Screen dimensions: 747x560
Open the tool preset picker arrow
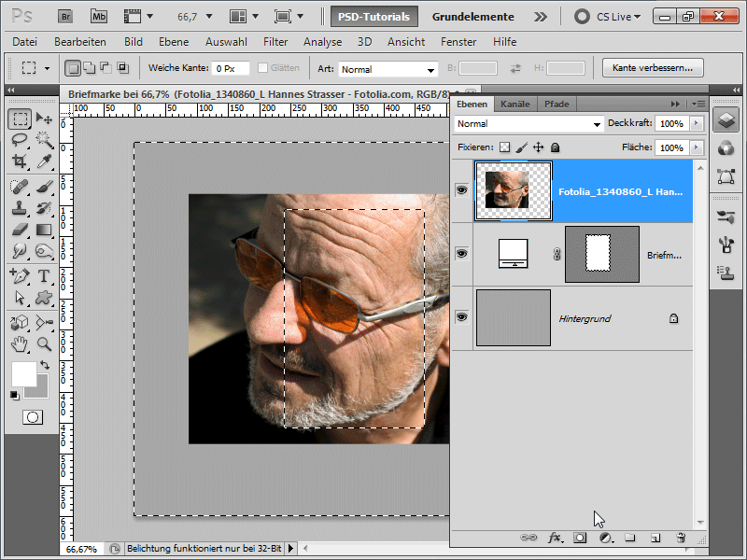coord(47,68)
